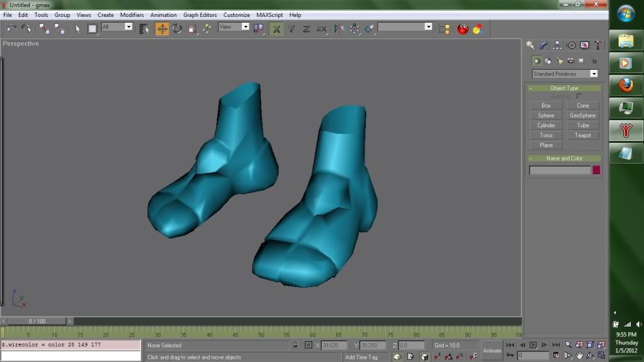644x362 pixels.
Task: Open Firefox from the Windows sidebar
Action: 626,86
